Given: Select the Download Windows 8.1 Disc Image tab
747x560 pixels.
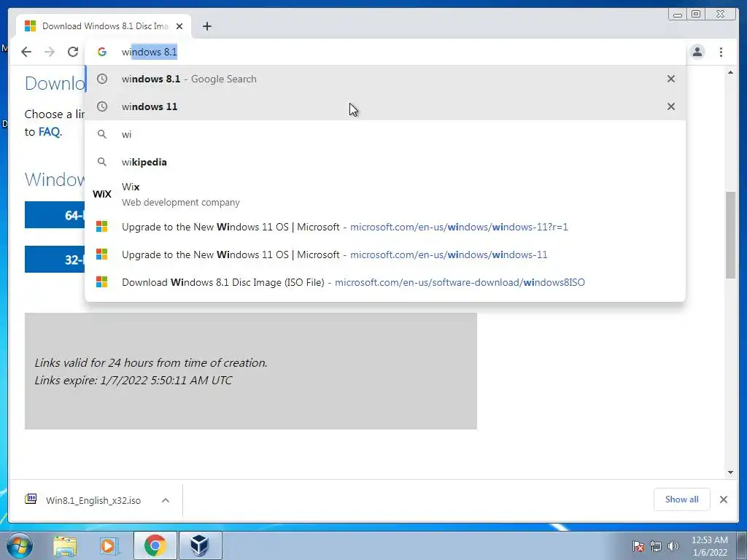Looking at the screenshot, I should point(104,26).
